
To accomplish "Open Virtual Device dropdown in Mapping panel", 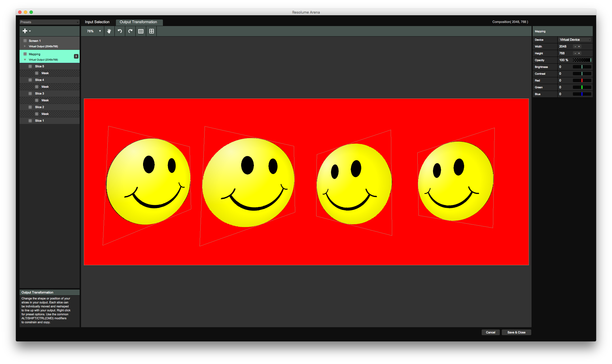I will pos(575,40).
